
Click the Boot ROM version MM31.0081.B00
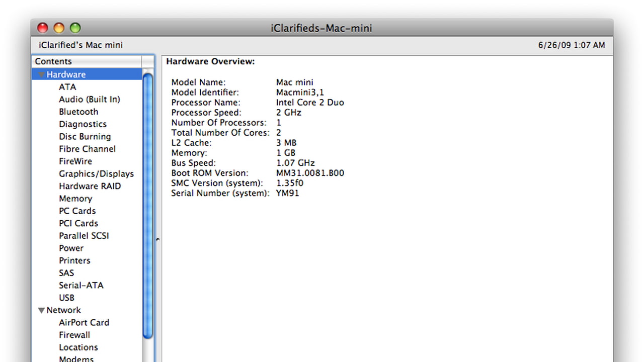pos(310,173)
